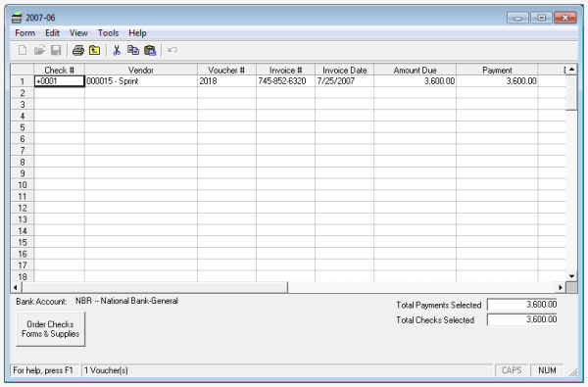Click the New document toolbar icon
588x387 pixels.
[x=23, y=50]
